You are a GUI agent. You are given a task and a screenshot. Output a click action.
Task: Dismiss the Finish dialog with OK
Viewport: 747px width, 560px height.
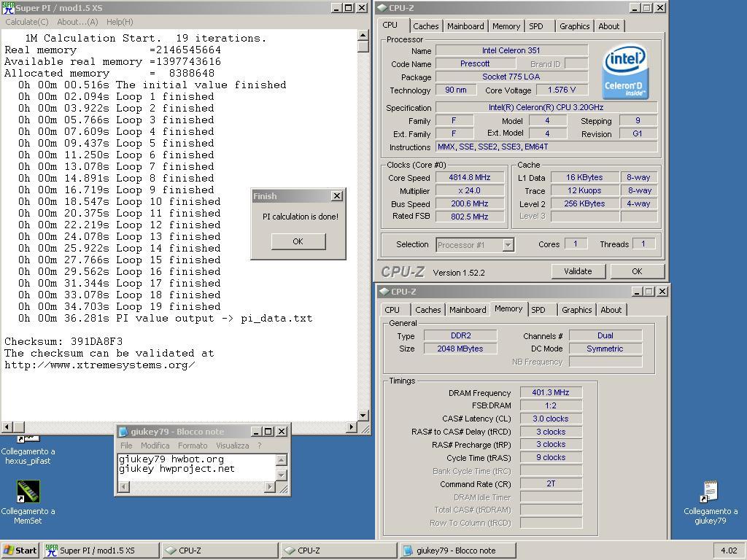298,241
